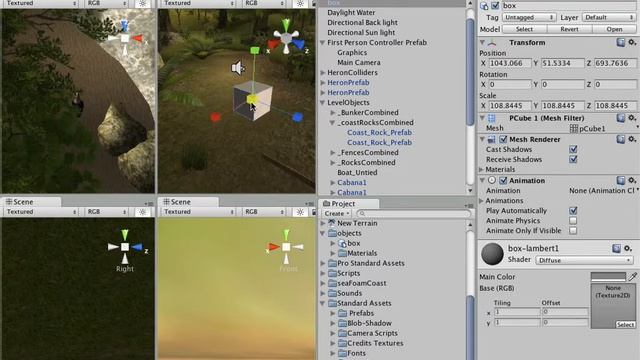Screen dimensions: 640x360
Task: Open Main Color swatch
Action: click(x=608, y=277)
